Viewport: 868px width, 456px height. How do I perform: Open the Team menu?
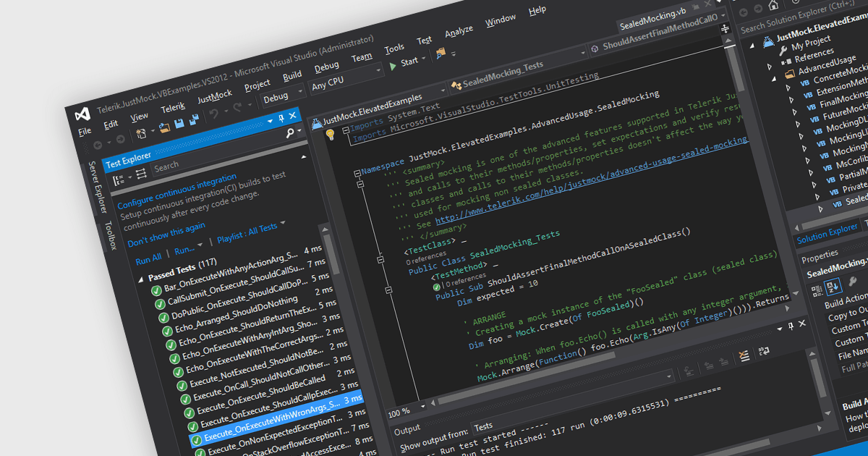click(362, 57)
